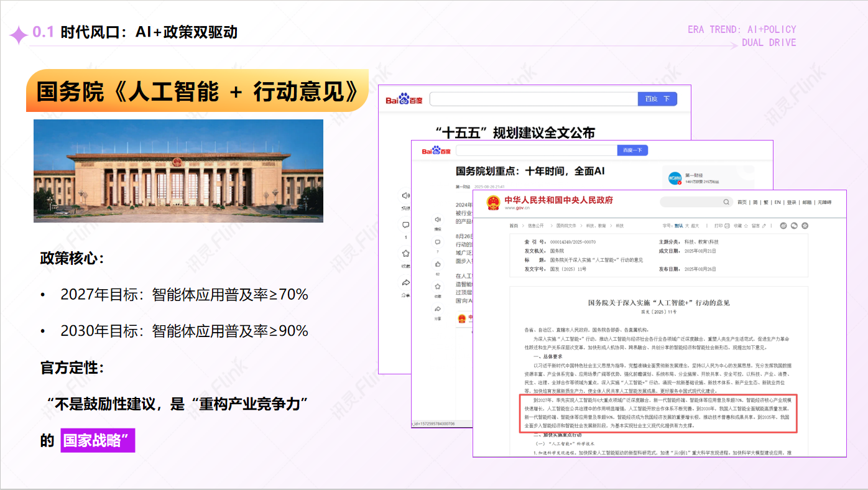Click the 科技、教育 breadcrumb
868x490 pixels.
click(x=597, y=226)
